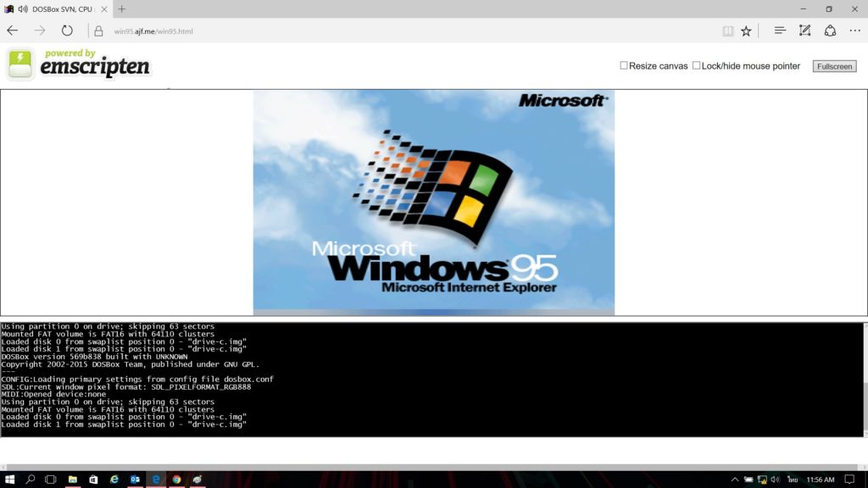Click inside the address bar
The height and width of the screenshot is (488, 868).
(254, 30)
